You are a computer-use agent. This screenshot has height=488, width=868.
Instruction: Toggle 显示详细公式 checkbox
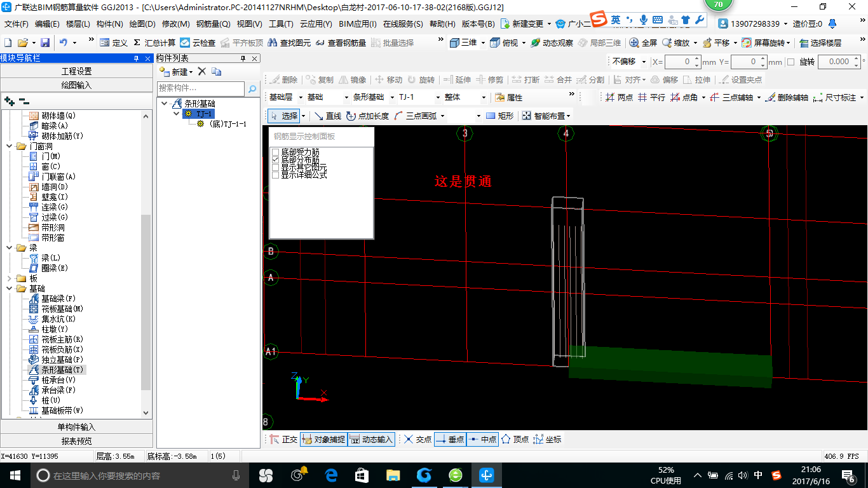(275, 175)
